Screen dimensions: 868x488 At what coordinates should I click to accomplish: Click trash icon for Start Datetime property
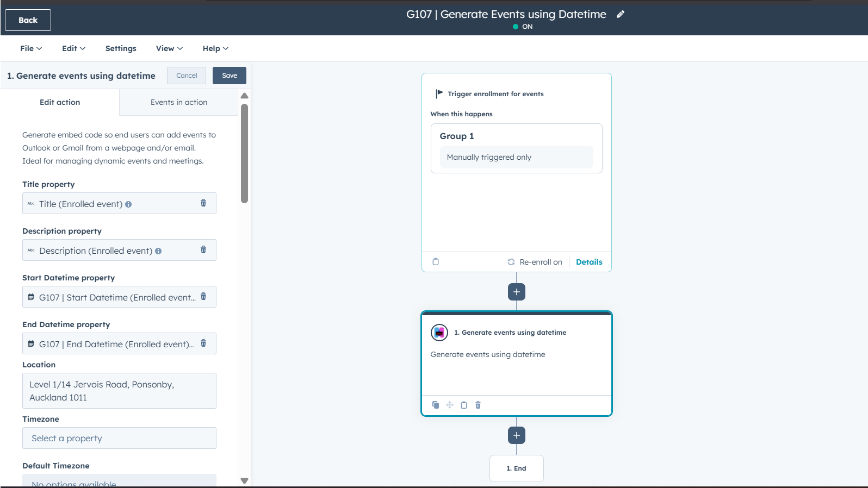point(203,296)
